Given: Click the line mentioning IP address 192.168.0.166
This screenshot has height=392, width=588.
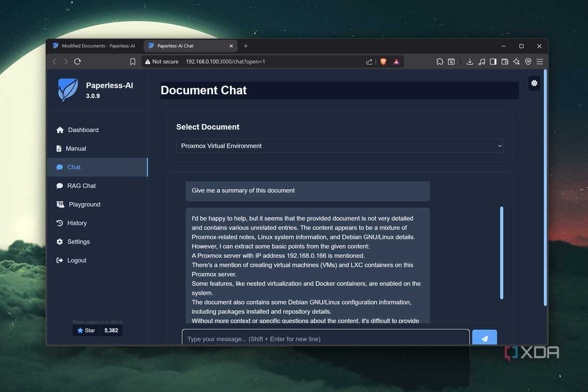Looking at the screenshot, I should click(x=278, y=255).
